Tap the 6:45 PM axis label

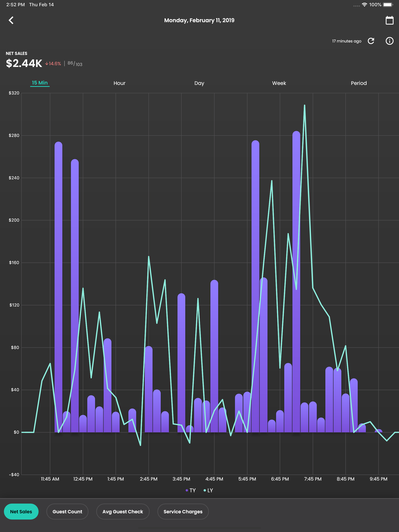[x=280, y=479]
